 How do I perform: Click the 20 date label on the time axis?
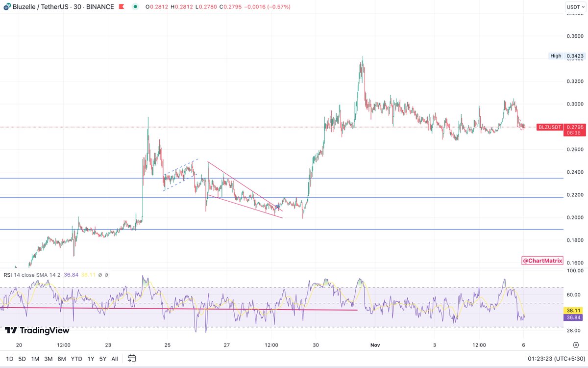[19, 345]
